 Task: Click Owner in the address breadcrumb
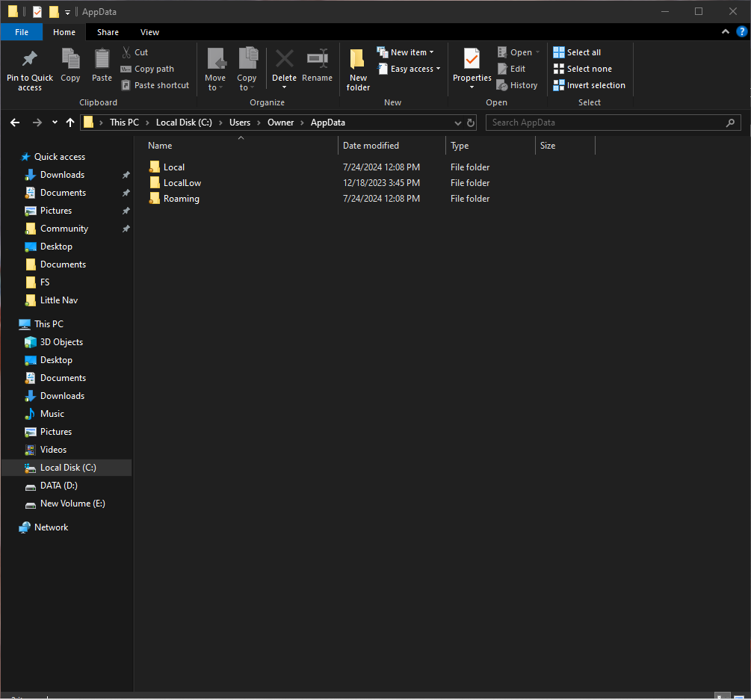[x=280, y=123]
